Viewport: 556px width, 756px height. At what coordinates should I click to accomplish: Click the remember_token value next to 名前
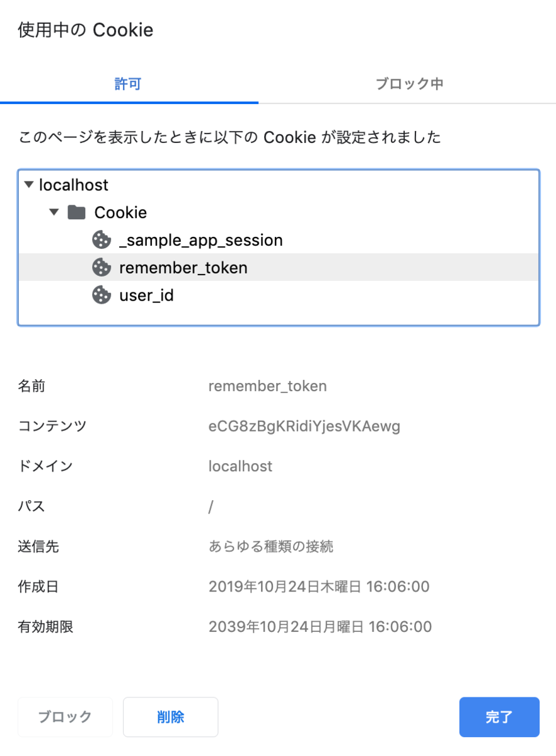coord(267,386)
